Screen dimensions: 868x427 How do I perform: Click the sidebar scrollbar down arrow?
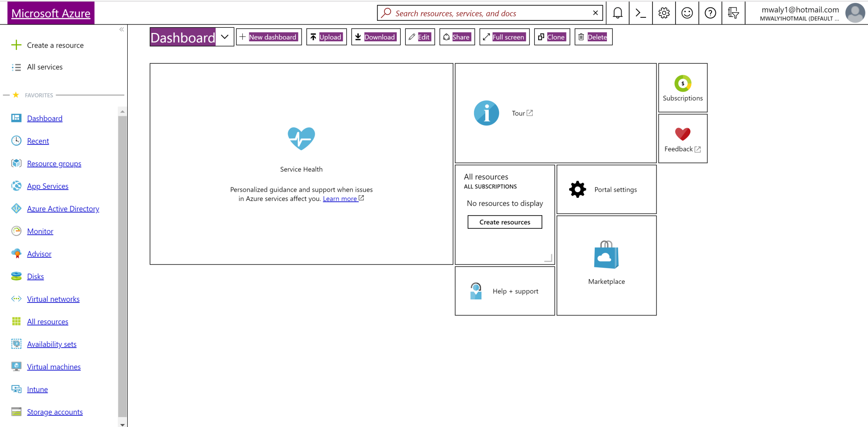123,424
